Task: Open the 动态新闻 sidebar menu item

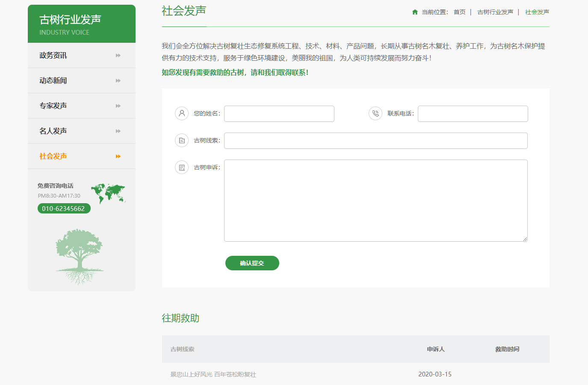Action: pyautogui.click(x=82, y=80)
